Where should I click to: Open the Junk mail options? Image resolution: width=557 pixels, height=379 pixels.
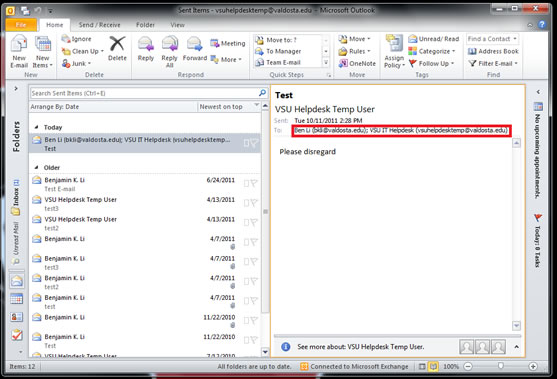(x=76, y=64)
